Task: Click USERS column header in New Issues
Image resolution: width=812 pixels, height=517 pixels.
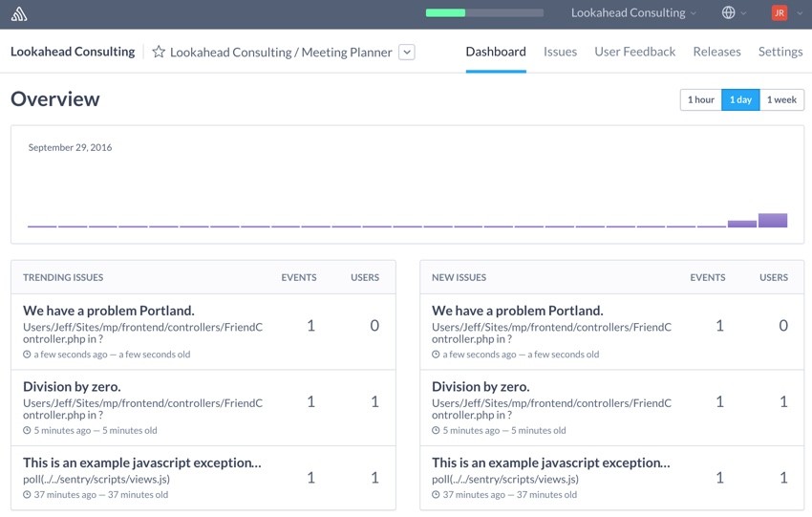Action: pos(774,278)
